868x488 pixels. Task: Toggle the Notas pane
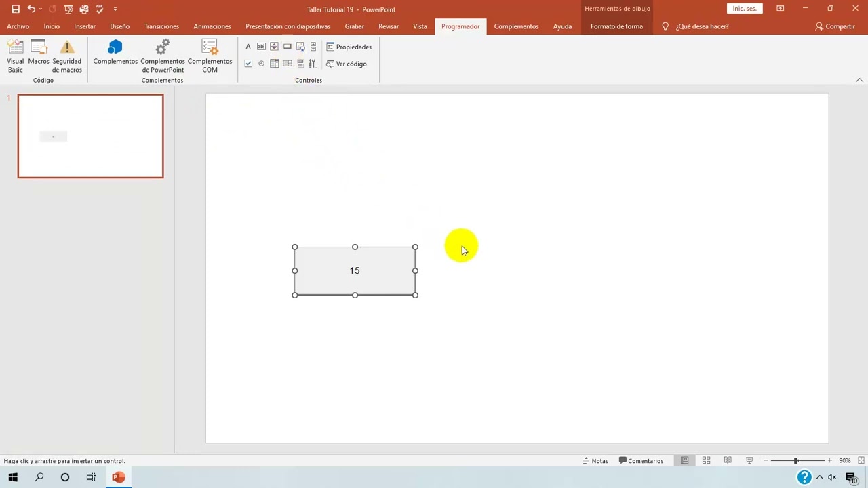pos(595,461)
